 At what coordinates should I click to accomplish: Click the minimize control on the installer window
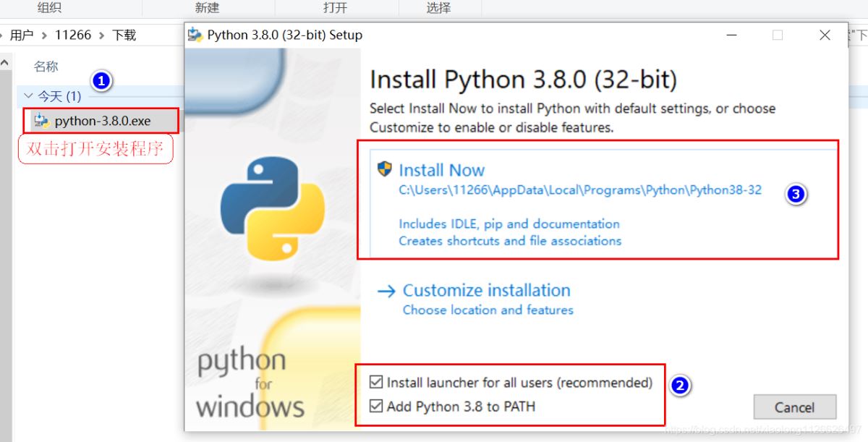point(731,34)
